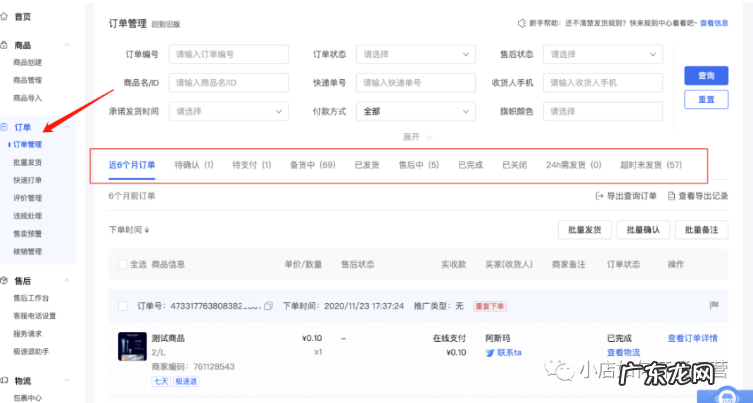Click the 商品名/ID input field
The width and height of the screenshot is (753, 403).
pos(229,83)
